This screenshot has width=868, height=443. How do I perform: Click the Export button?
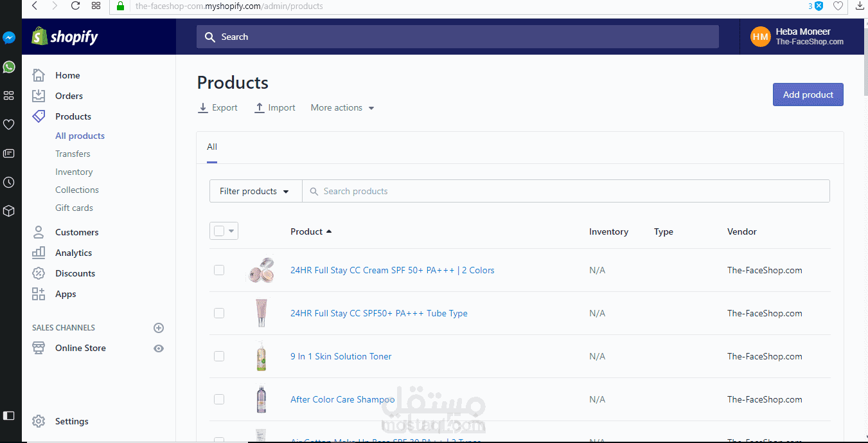pos(218,108)
